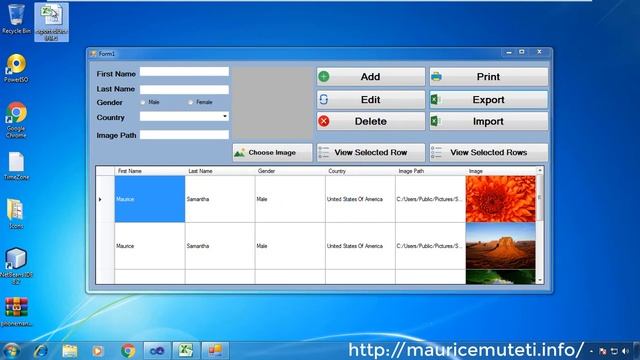Viewport: 640px width, 360px height.
Task: Select the desert landscape image cell
Action: (x=501, y=246)
